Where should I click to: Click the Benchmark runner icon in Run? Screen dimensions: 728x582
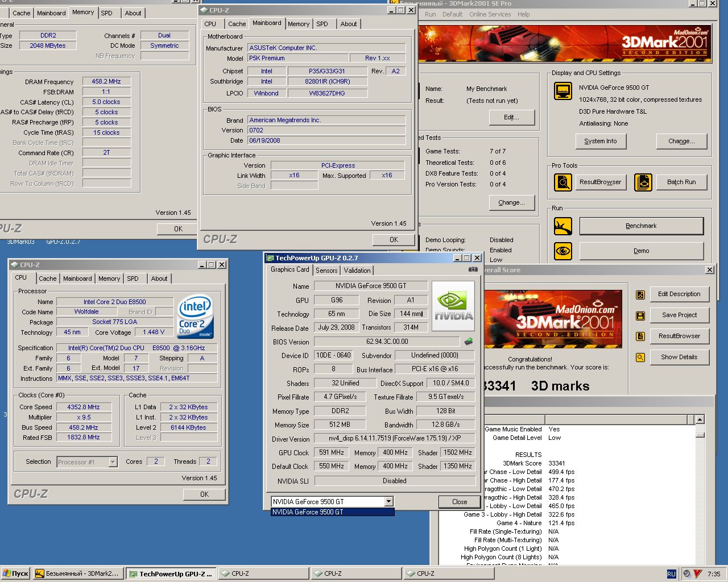563,226
